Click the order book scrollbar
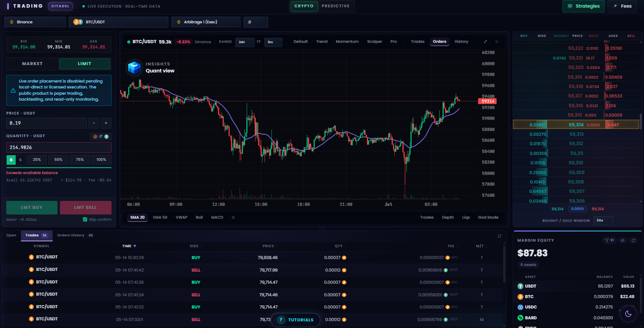Screen dimensions: 644x328 click(641, 121)
